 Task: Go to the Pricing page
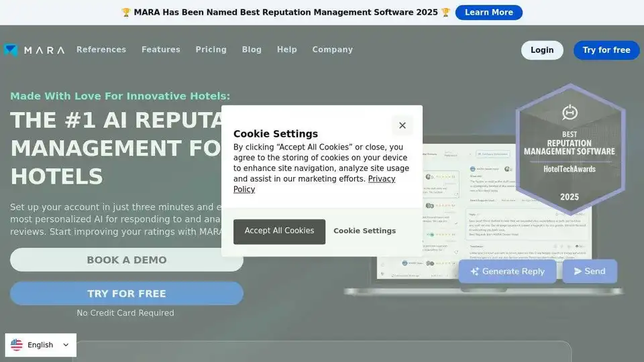[x=211, y=50]
